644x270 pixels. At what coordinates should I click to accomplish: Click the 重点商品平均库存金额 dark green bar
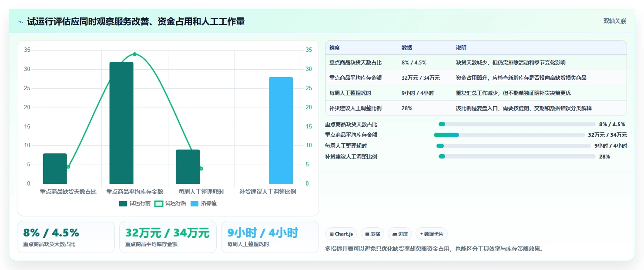121,123
